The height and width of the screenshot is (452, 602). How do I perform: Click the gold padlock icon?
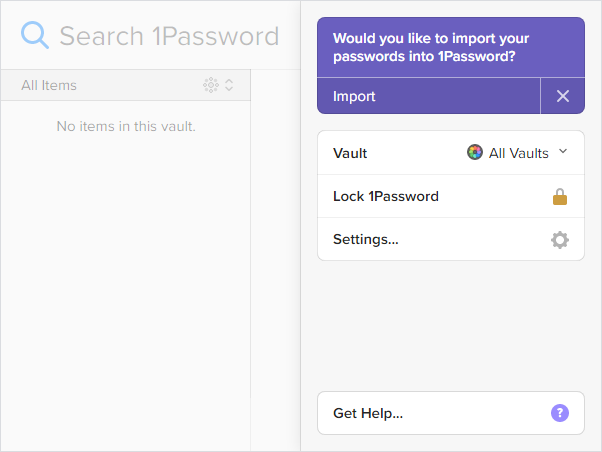[x=560, y=197]
